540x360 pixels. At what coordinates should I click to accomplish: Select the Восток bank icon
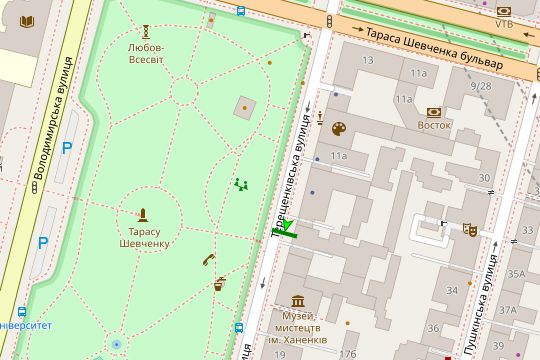point(434,112)
